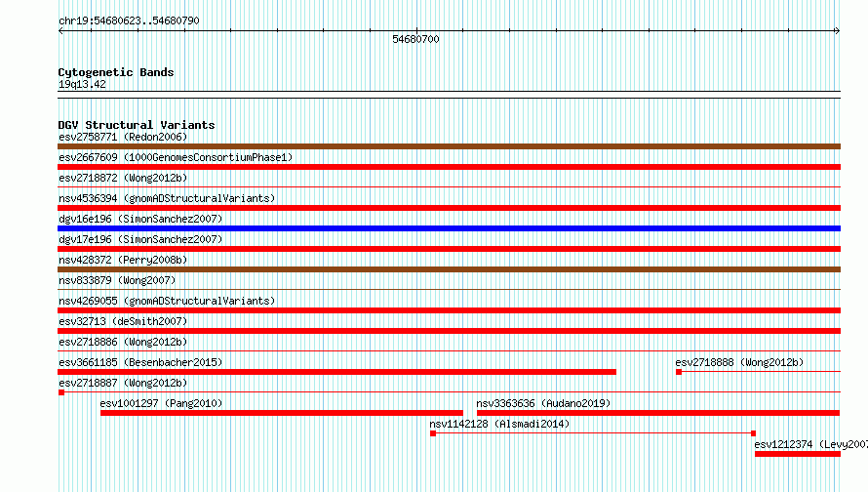Click the red dgv17e196 variant bar
This screenshot has height=492, width=868.
click(x=449, y=249)
